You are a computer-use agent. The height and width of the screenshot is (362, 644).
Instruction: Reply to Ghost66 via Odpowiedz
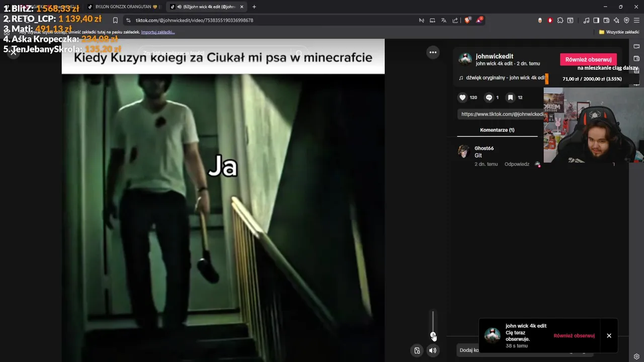(x=517, y=164)
